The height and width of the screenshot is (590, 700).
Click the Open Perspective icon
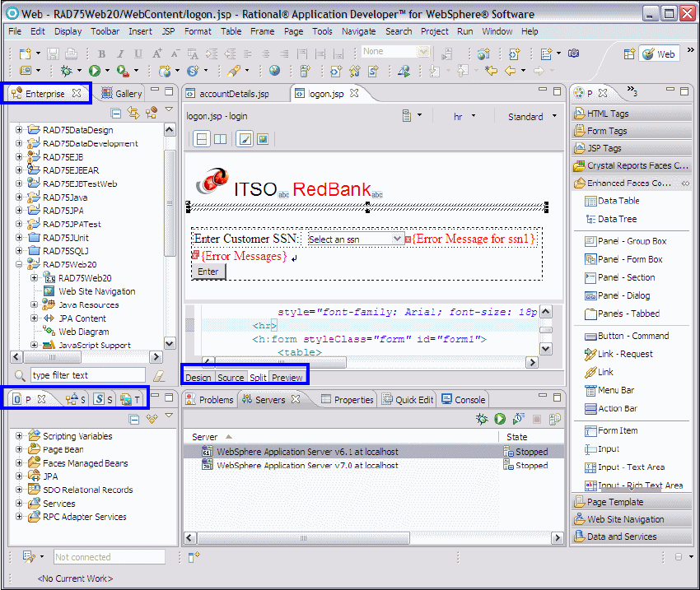(629, 54)
